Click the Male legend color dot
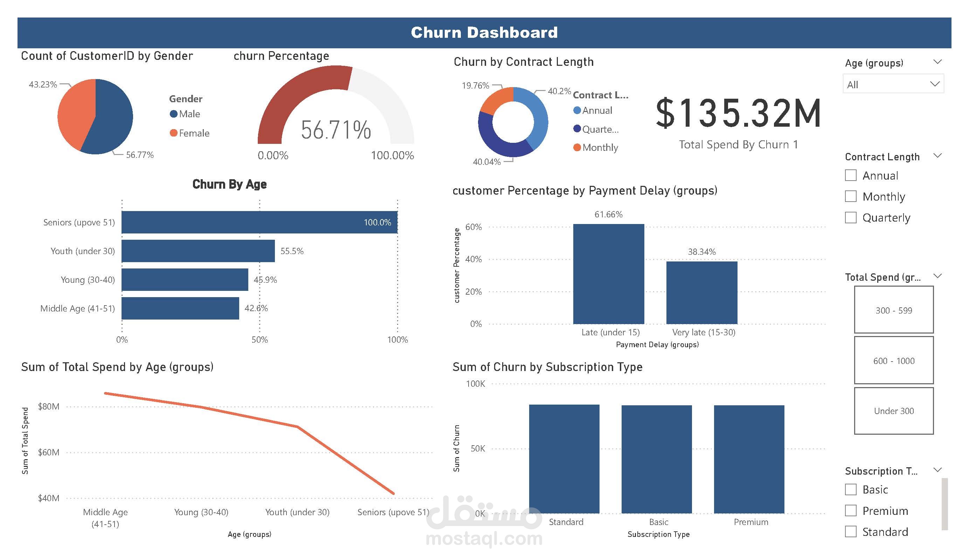Viewport: 969px width, 560px height. [173, 114]
